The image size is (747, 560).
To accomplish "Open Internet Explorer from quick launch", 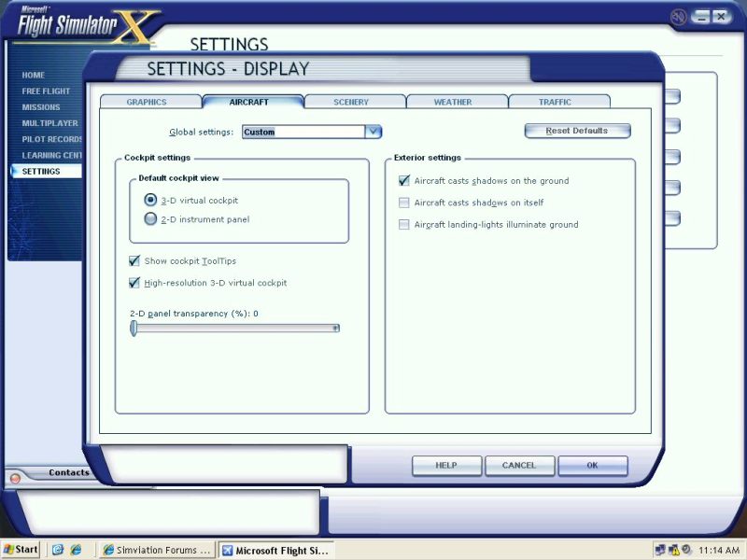I will (77, 550).
